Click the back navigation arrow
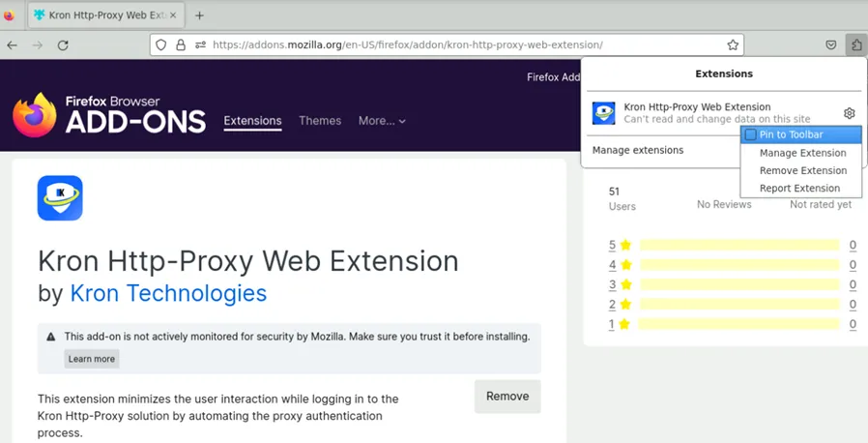 (x=13, y=44)
